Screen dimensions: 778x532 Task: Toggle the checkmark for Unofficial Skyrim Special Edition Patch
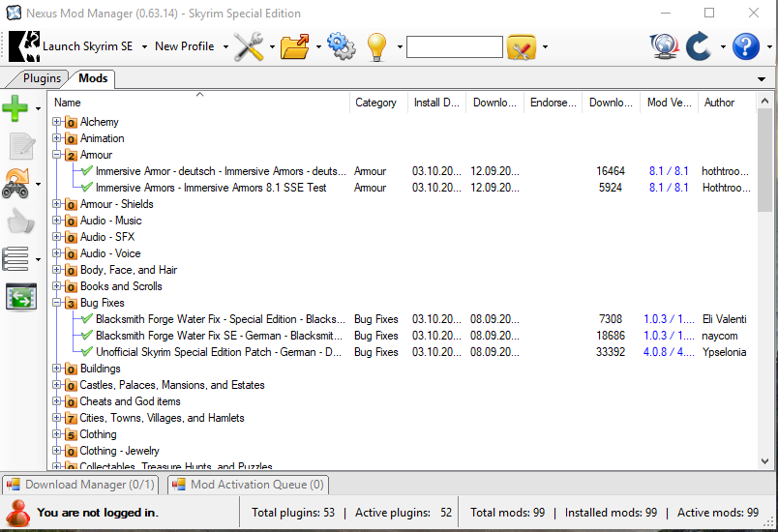coord(87,352)
